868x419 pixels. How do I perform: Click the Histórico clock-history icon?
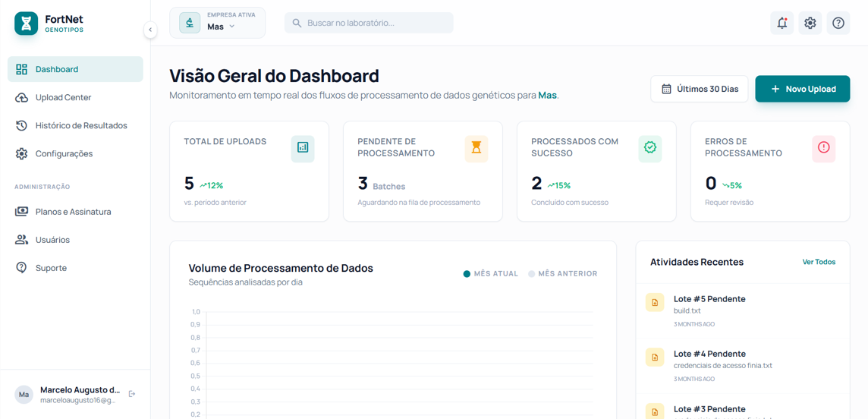21,126
